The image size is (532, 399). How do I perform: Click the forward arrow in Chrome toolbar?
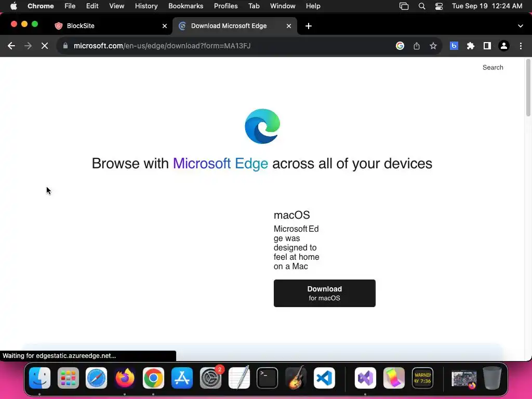click(x=28, y=46)
